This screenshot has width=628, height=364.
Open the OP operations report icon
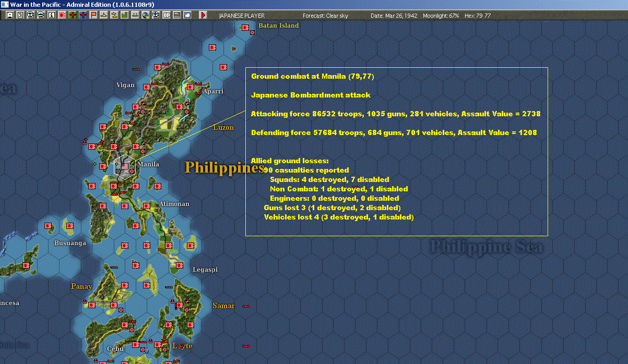click(x=167, y=15)
